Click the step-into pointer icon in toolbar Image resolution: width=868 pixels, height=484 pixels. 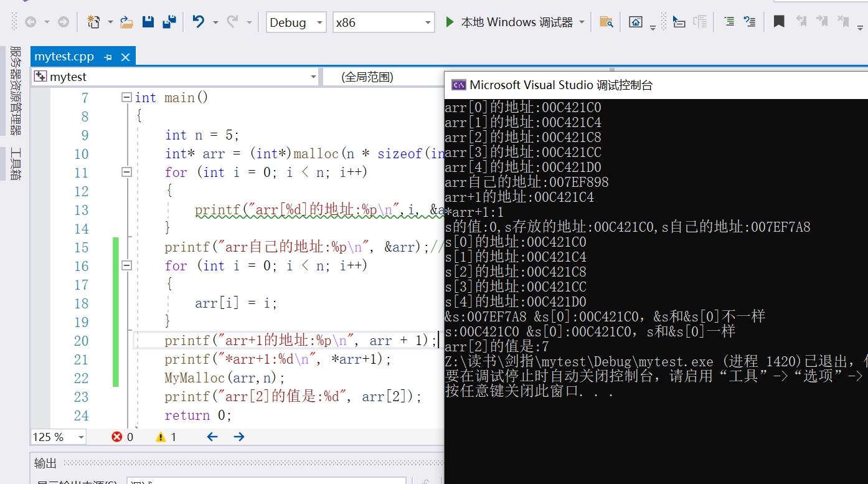point(679,22)
